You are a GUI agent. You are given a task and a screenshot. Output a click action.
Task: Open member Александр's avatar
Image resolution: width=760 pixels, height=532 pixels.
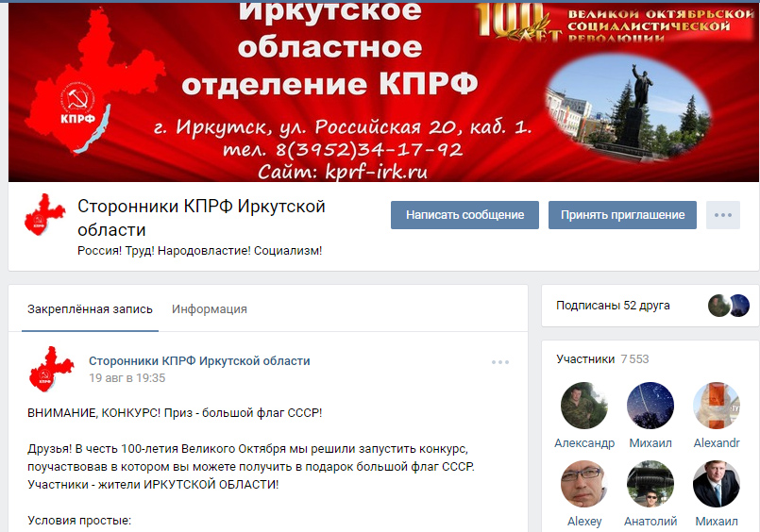click(584, 406)
